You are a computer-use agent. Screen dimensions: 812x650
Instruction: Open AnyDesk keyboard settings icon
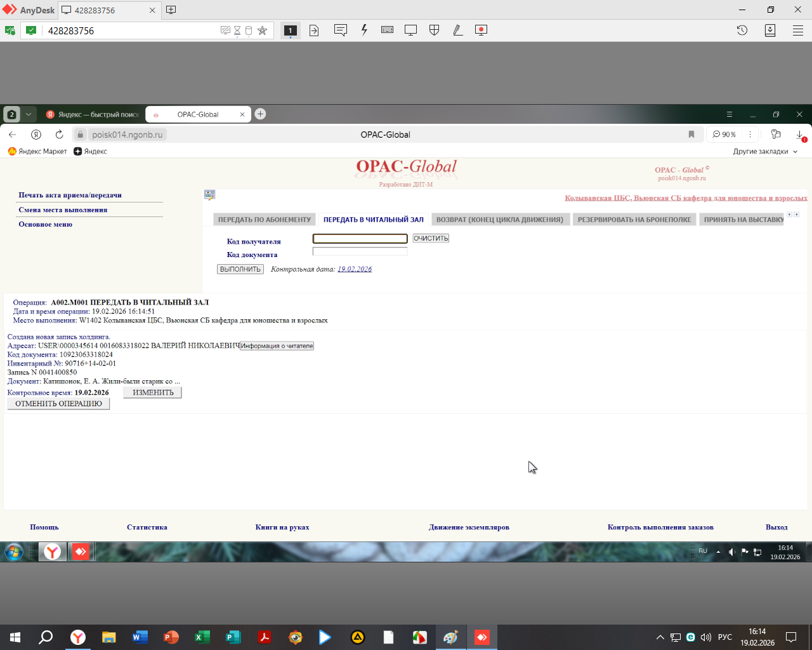387,30
